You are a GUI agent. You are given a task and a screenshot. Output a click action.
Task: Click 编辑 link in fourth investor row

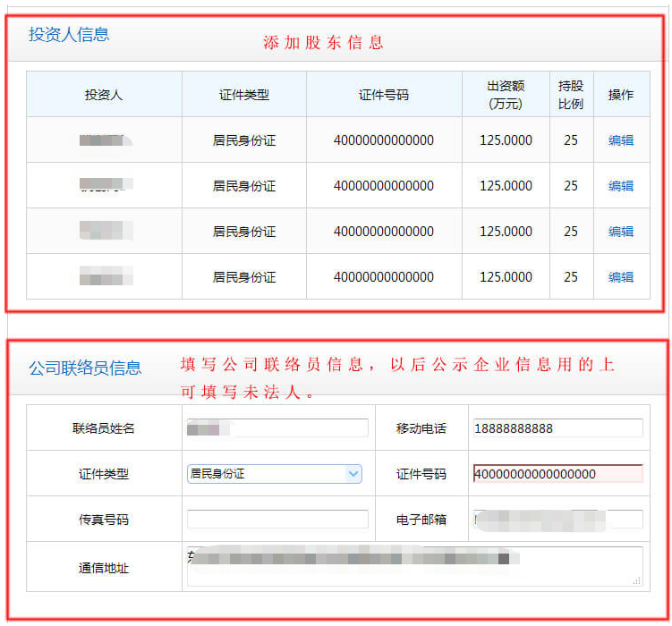click(x=620, y=277)
